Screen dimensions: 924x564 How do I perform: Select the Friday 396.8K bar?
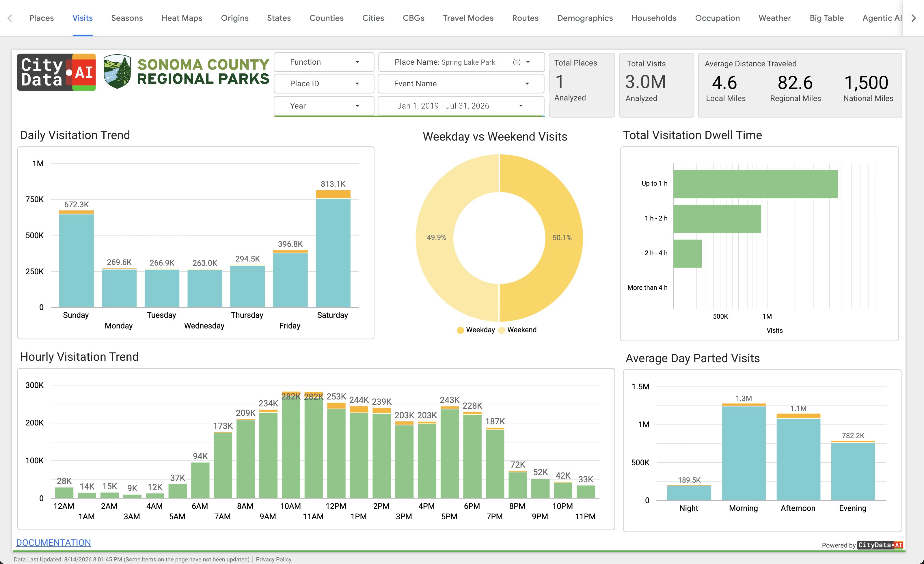pyautogui.click(x=290, y=279)
